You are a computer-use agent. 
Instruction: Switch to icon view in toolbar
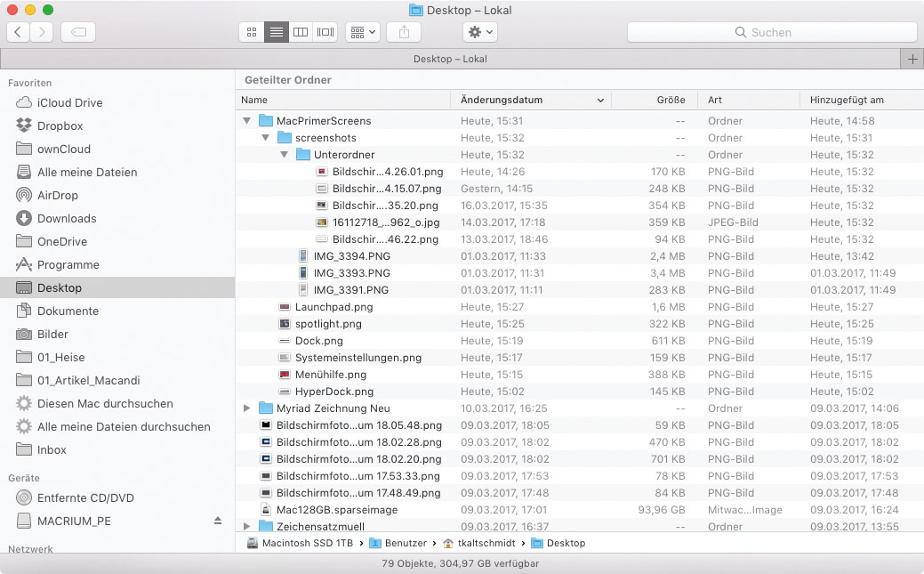(252, 32)
